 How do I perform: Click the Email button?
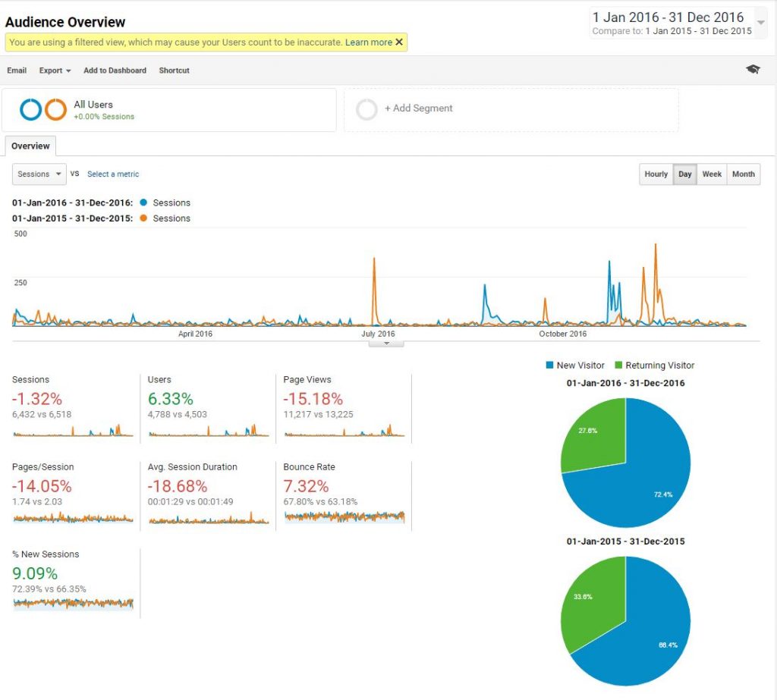[17, 71]
